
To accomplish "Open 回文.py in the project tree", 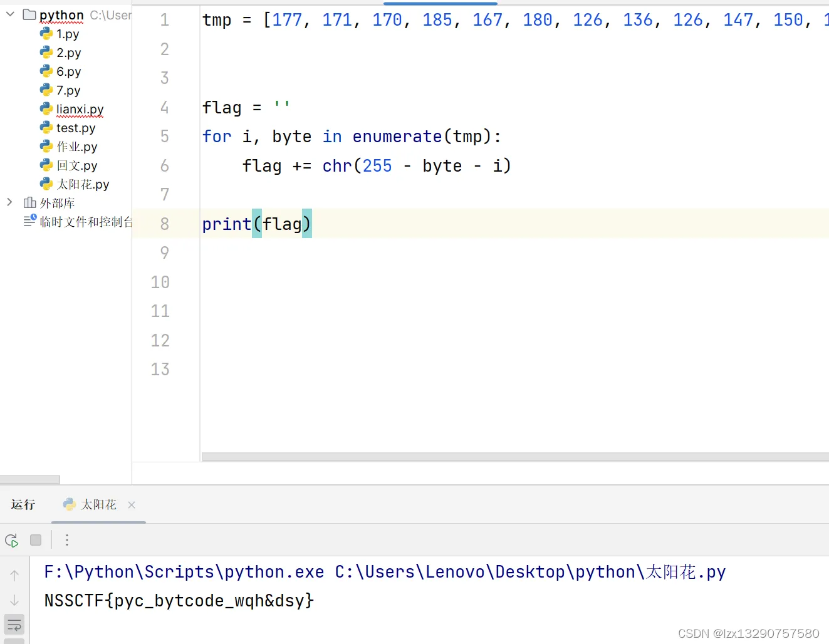I will pos(77,165).
